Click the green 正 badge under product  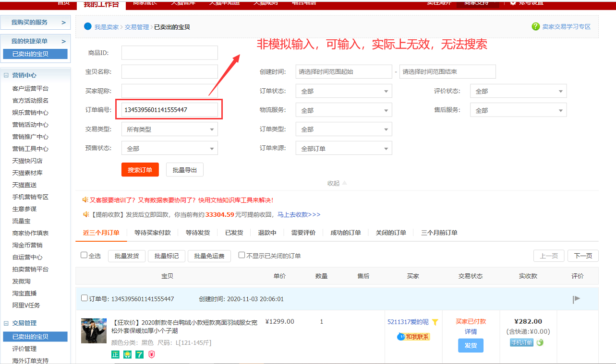tap(115, 354)
